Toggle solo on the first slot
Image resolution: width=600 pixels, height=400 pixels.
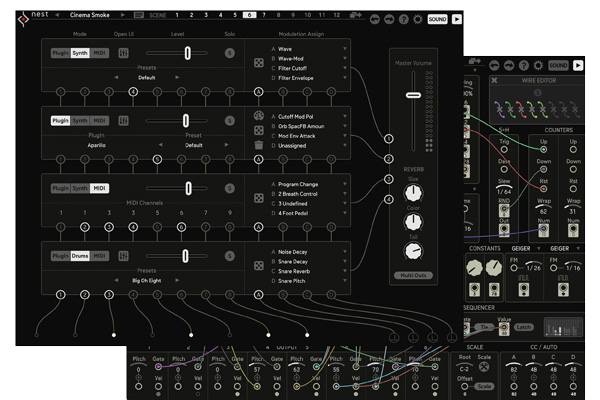click(x=229, y=53)
